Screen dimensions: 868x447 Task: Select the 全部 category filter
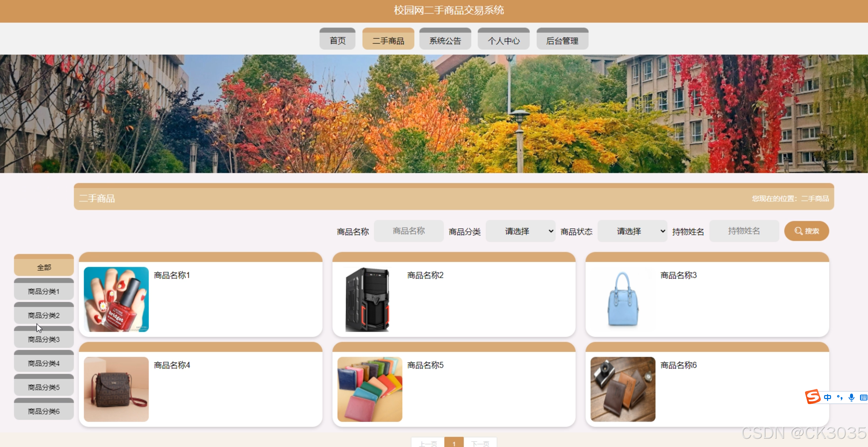pos(44,267)
